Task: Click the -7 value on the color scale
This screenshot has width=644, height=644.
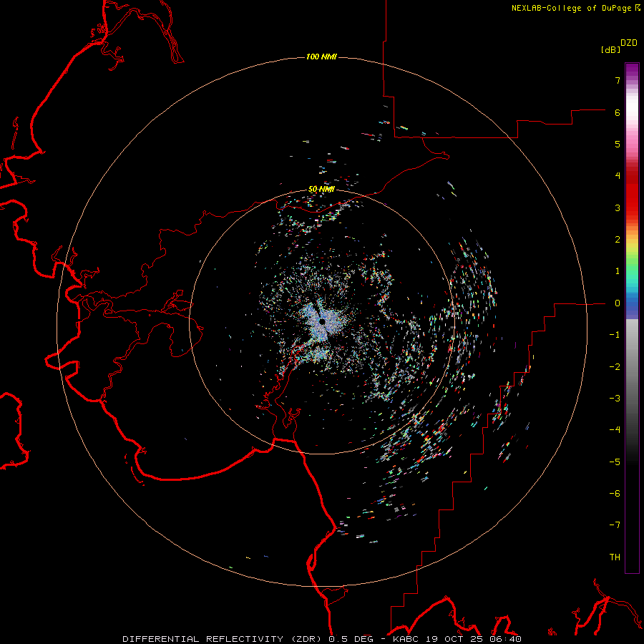Action: [x=615, y=525]
